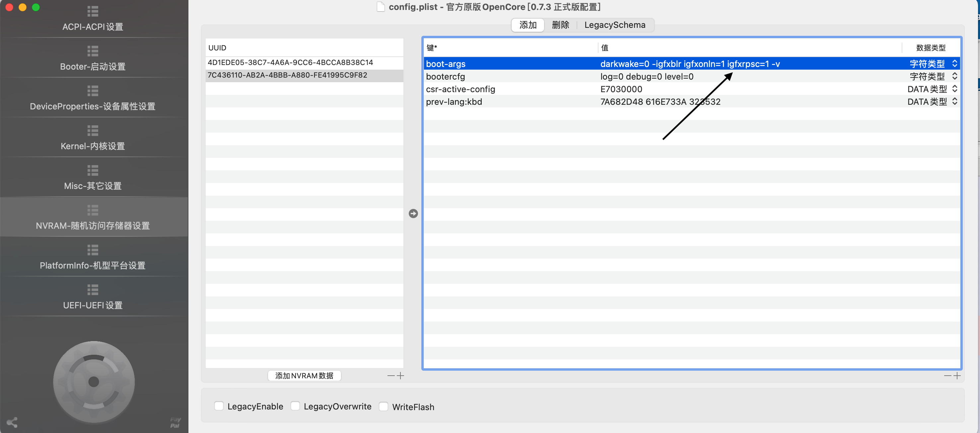Enable the LegacyOverwrite checkbox
The width and height of the screenshot is (980, 433).
click(x=295, y=406)
